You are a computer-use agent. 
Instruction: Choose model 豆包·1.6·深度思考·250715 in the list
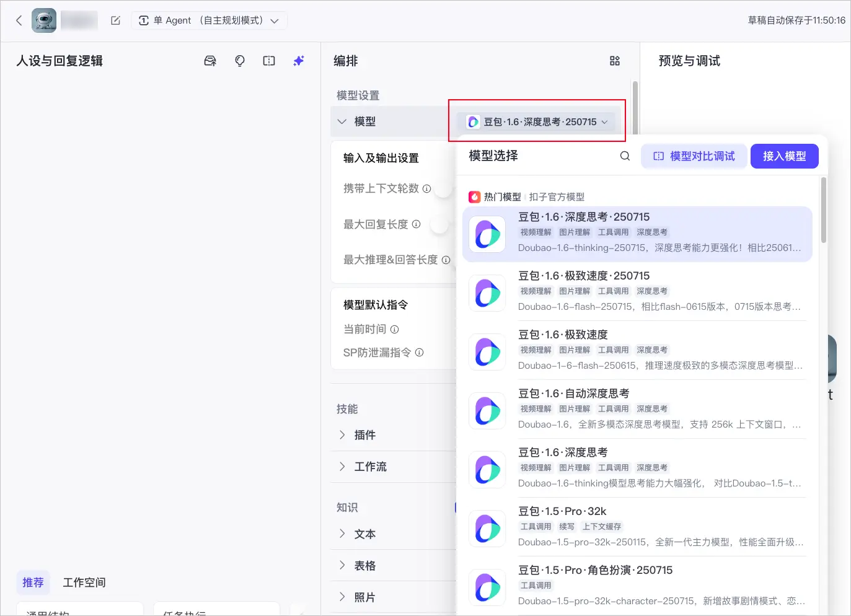(637, 234)
